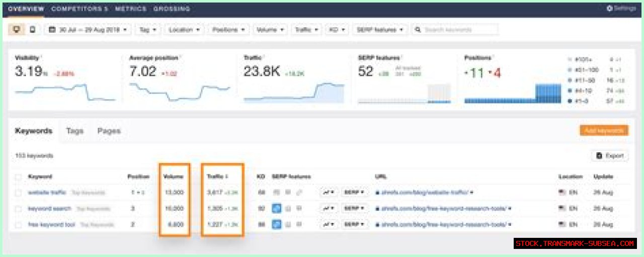Open the date range dropdown
The width and height of the screenshot is (644, 257).
[88, 30]
